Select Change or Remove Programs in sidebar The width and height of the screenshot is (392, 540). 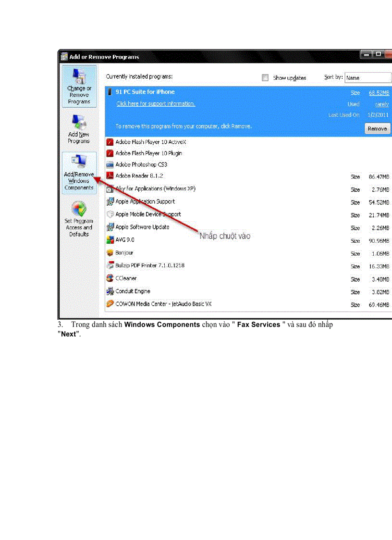[79, 87]
